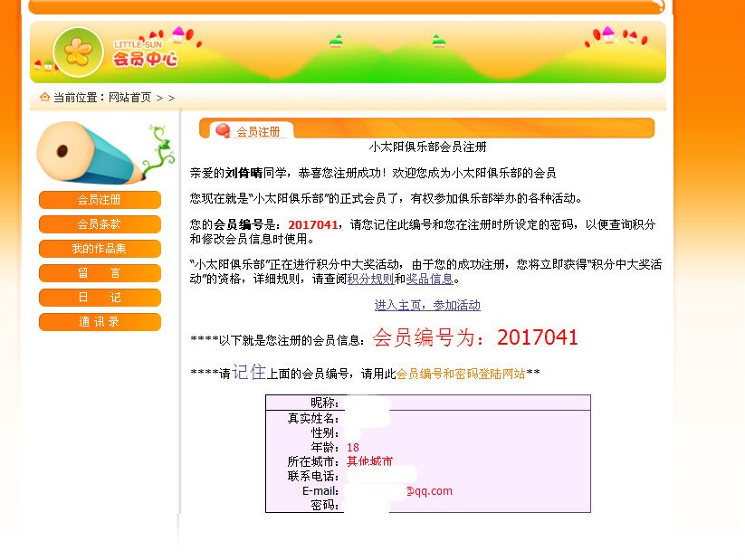The height and width of the screenshot is (560, 745).
Task: Open 会员注册 from the sidebar
Action: click(x=100, y=200)
